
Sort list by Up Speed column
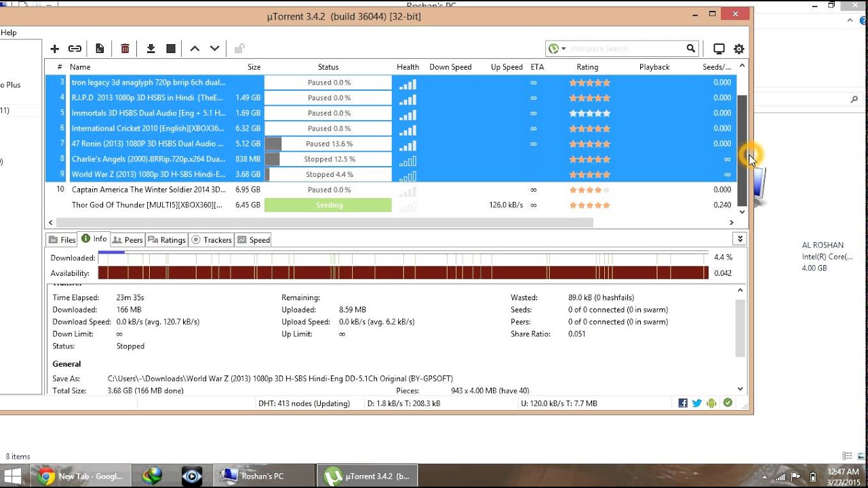pyautogui.click(x=507, y=67)
